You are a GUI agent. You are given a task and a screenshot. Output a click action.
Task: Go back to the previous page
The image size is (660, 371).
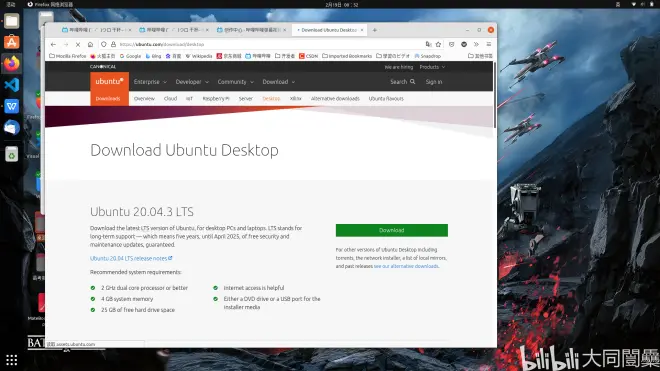coord(53,44)
